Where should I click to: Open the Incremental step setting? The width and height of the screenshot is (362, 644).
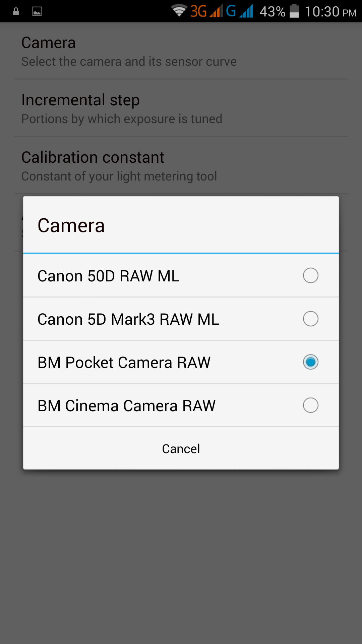pos(181,108)
